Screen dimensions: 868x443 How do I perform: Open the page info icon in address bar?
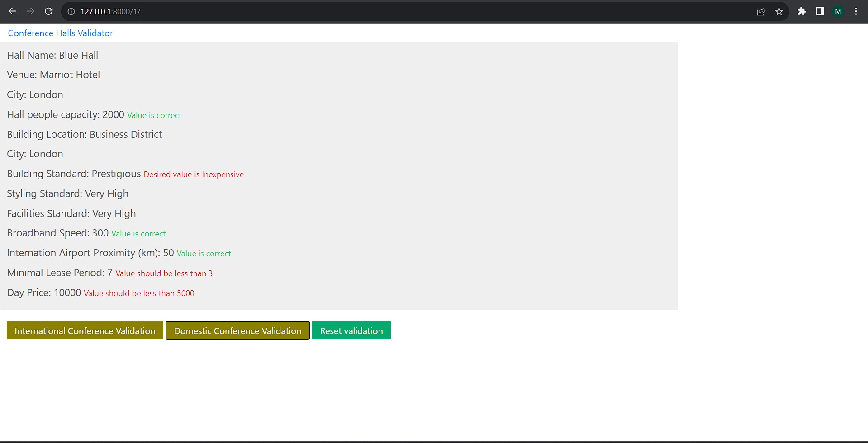pos(71,11)
